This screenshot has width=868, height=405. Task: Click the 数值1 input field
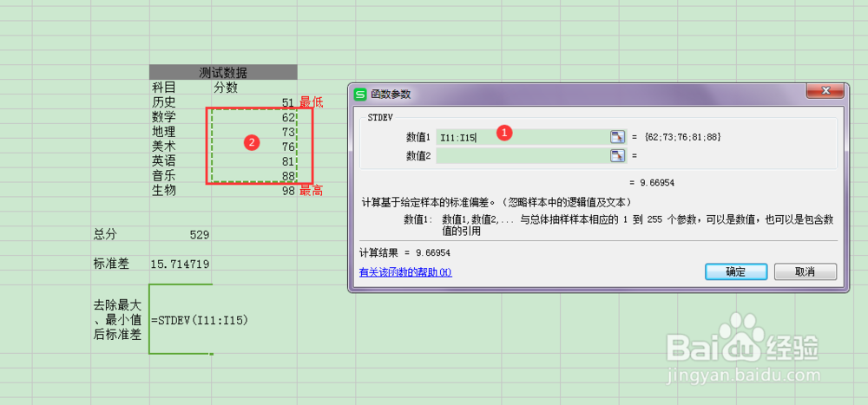tap(523, 137)
